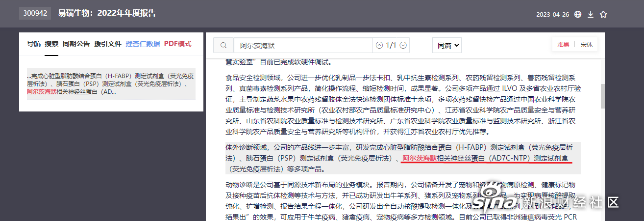Open the 同篇 scope dropdown

pyautogui.click(x=447, y=45)
